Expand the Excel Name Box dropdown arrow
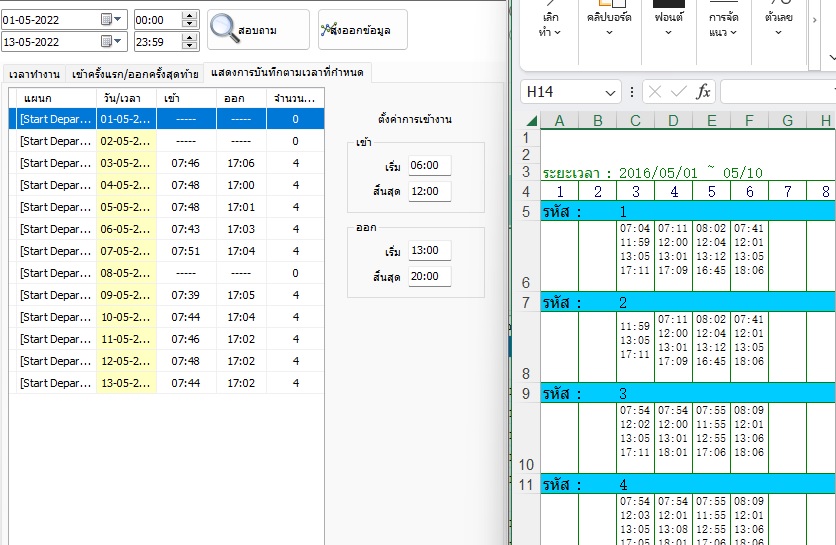836x545 pixels. point(610,93)
